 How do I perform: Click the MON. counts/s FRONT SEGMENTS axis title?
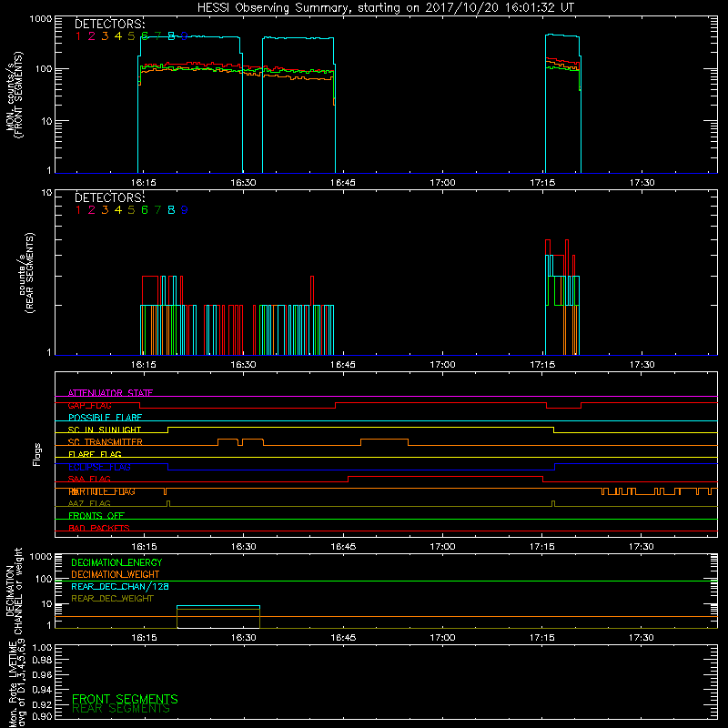15,95
